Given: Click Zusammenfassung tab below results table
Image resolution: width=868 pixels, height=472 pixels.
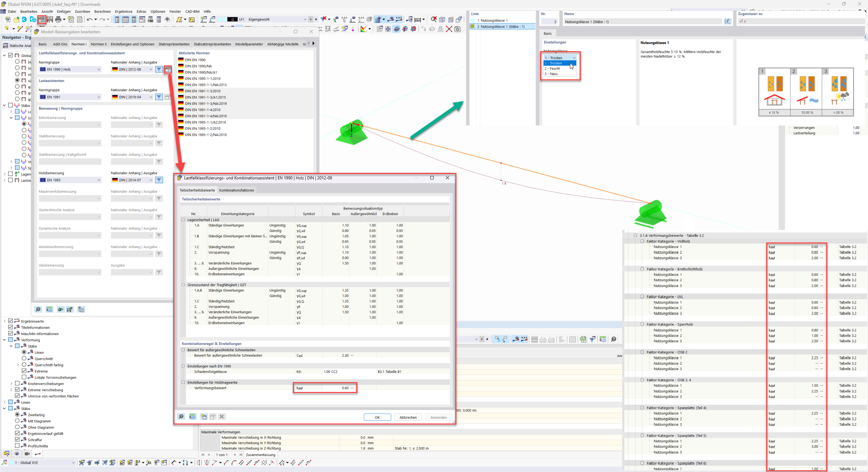Looking at the screenshot, I should [x=260, y=455].
